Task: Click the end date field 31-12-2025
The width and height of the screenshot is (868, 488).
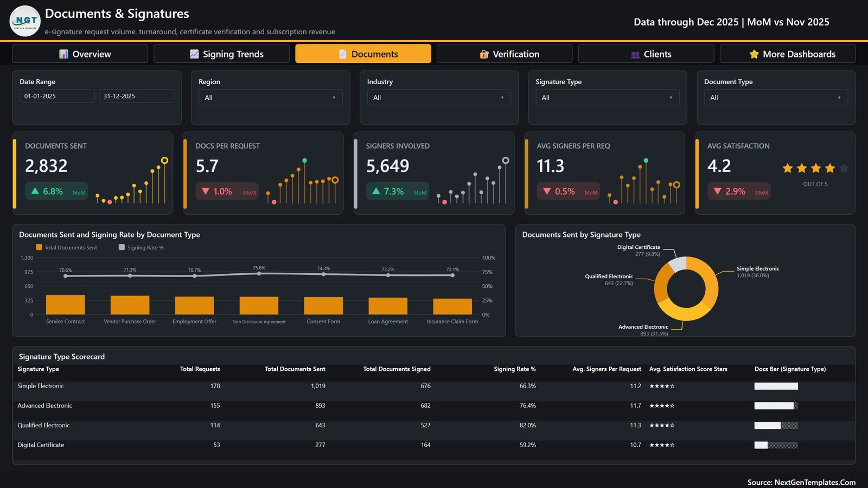Action: [x=136, y=96]
